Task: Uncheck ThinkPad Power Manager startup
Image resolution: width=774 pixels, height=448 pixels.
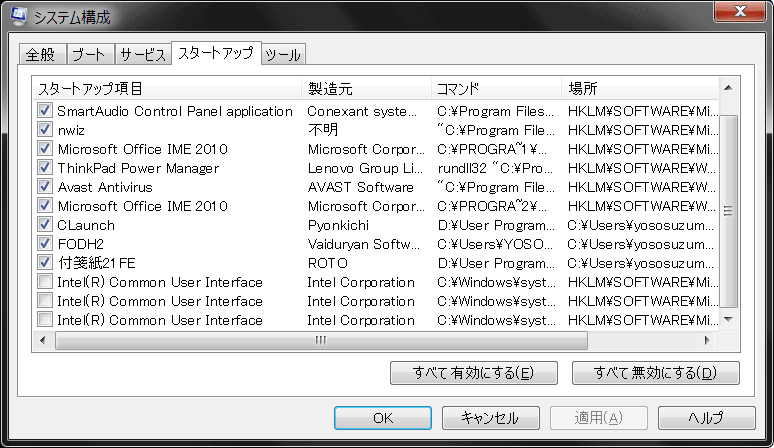Action: (45, 168)
